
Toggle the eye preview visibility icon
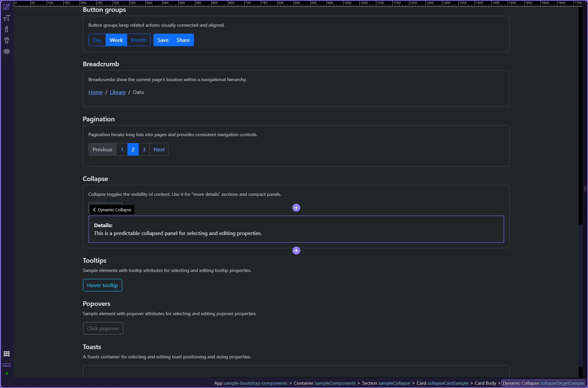click(x=7, y=51)
